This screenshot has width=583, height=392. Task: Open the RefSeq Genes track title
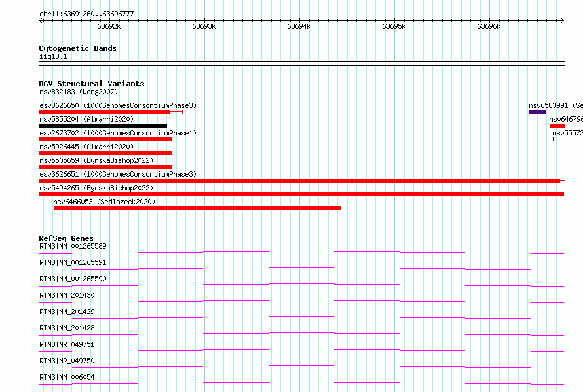coord(66,238)
